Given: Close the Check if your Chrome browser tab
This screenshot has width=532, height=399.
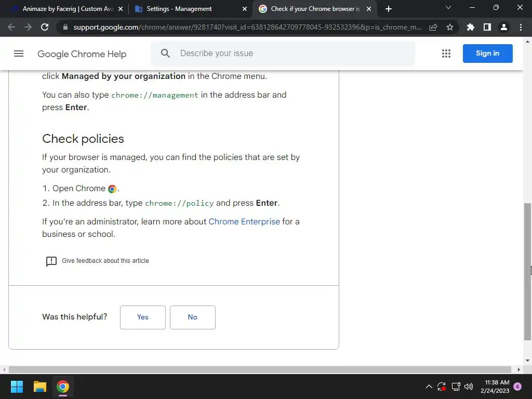Looking at the screenshot, I should [369, 9].
